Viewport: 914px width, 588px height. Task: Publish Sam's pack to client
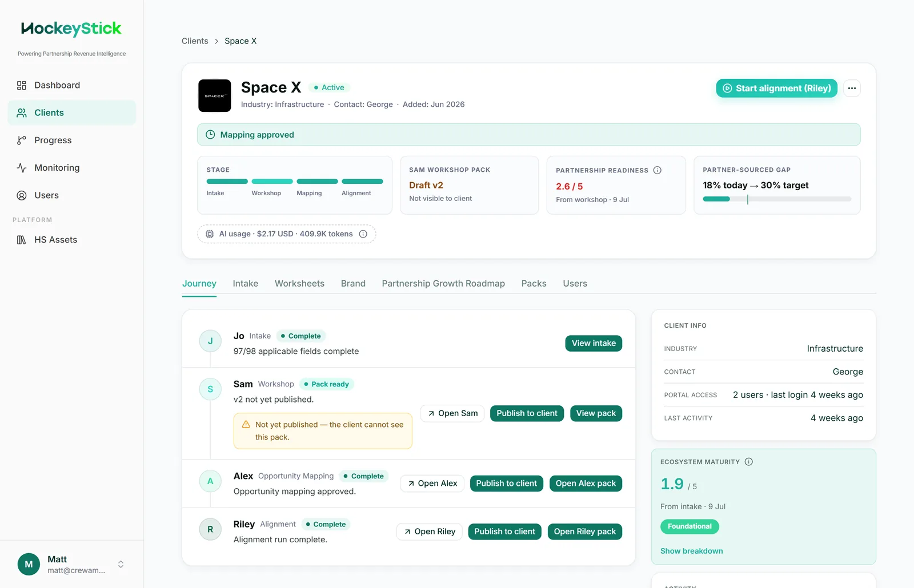pyautogui.click(x=527, y=413)
